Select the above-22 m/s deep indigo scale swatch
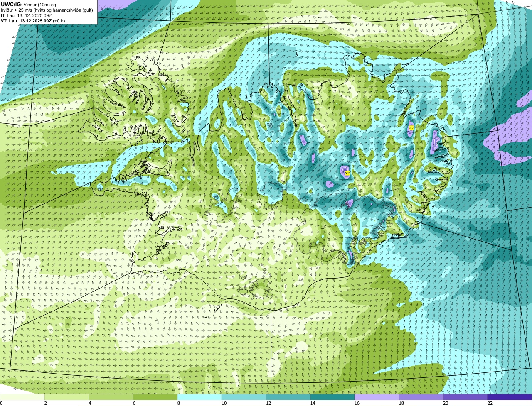Screen dimensions: 532x406 510,397
